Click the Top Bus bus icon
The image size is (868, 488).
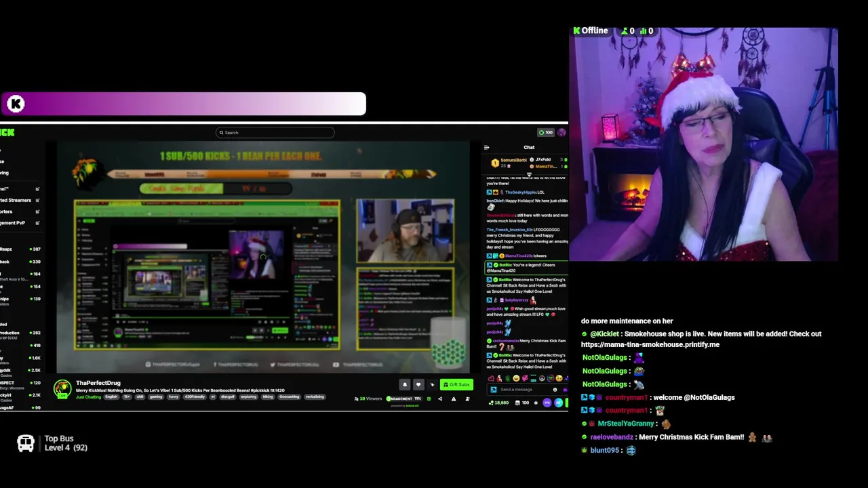coord(26,443)
